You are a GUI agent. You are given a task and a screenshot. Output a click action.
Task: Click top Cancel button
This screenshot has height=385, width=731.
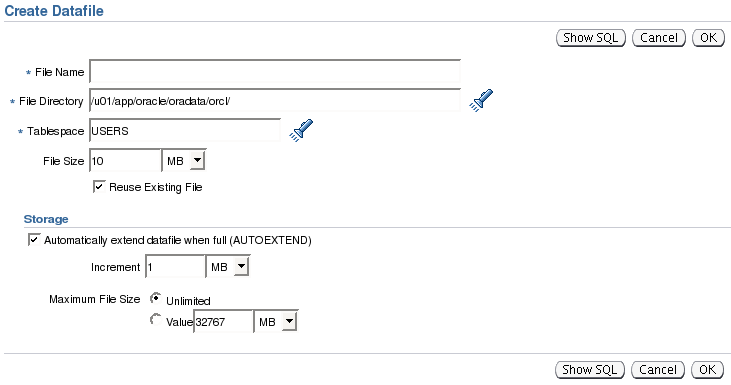click(x=659, y=38)
